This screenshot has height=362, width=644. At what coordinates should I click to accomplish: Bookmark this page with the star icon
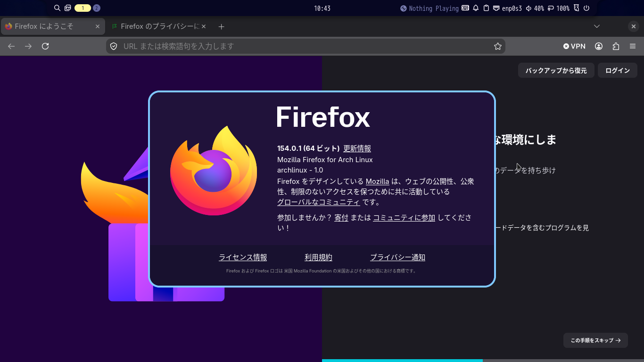(498, 46)
